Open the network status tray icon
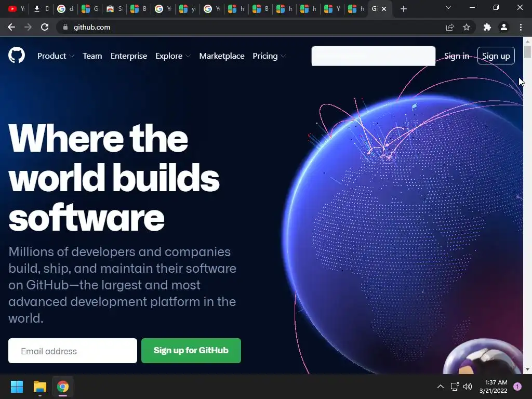 [x=455, y=387]
